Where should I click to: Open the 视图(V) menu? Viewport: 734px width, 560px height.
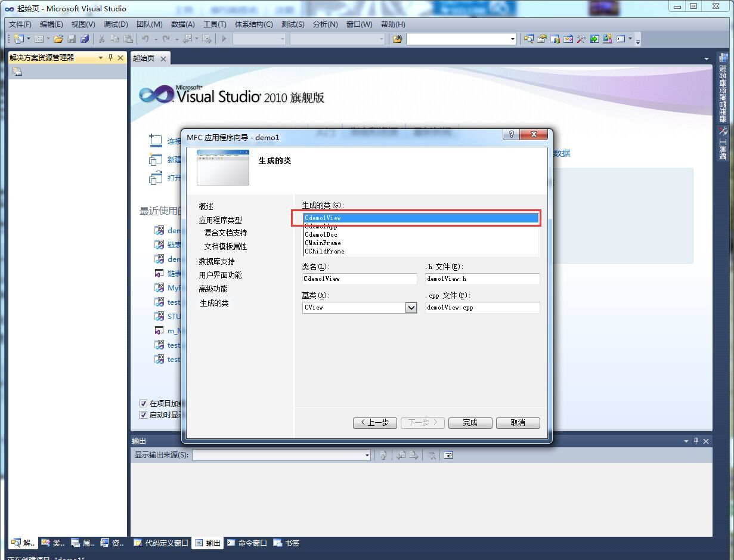(x=83, y=24)
